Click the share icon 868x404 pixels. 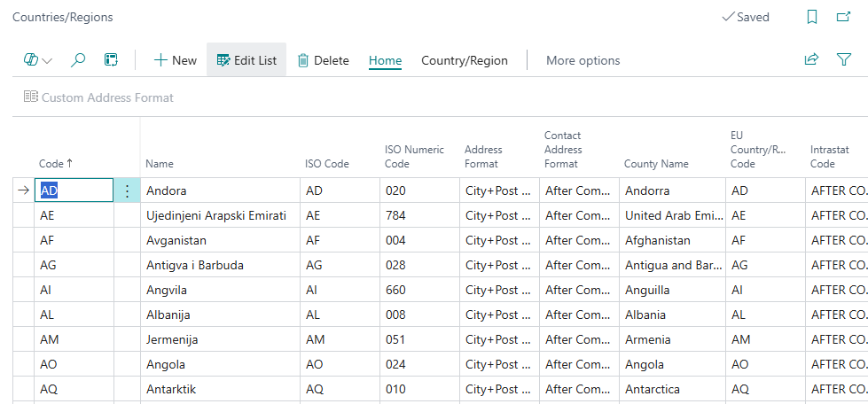click(810, 60)
